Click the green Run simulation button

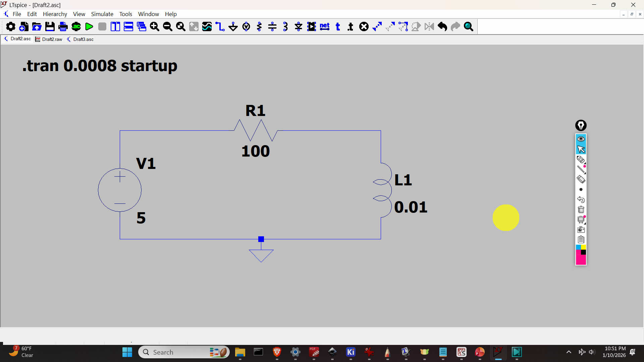pyautogui.click(x=89, y=26)
